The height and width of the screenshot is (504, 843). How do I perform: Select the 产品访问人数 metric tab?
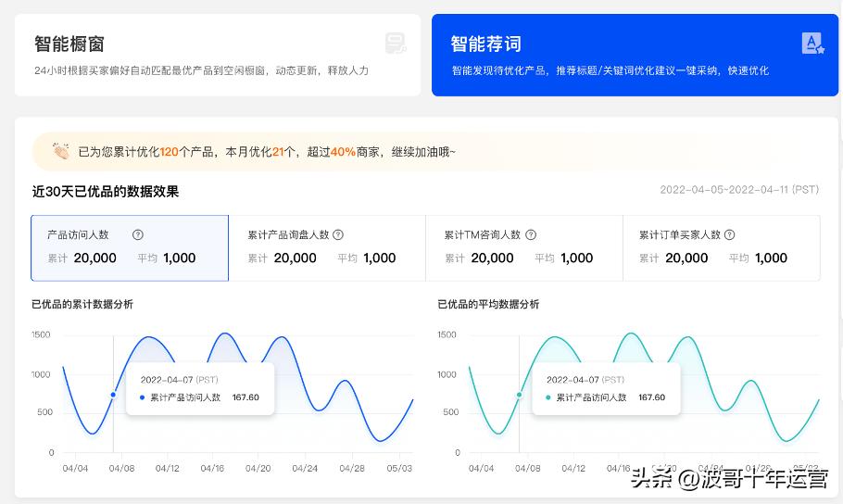pyautogui.click(x=130, y=248)
